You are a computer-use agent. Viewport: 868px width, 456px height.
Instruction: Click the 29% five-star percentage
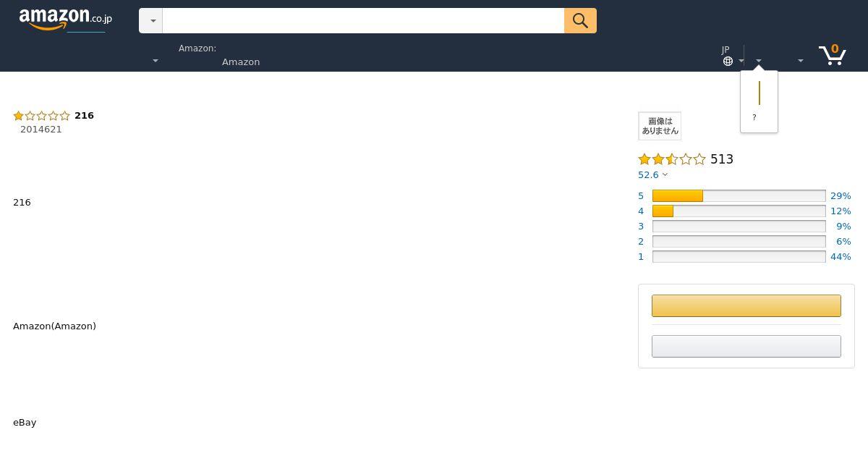pyautogui.click(x=841, y=196)
